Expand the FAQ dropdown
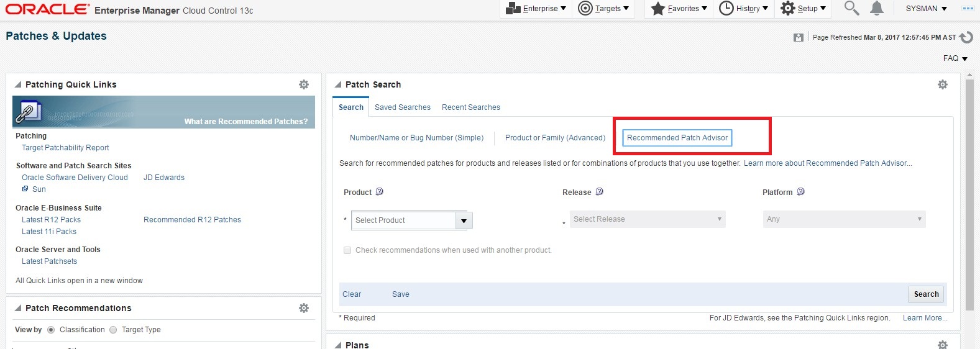 (956, 58)
